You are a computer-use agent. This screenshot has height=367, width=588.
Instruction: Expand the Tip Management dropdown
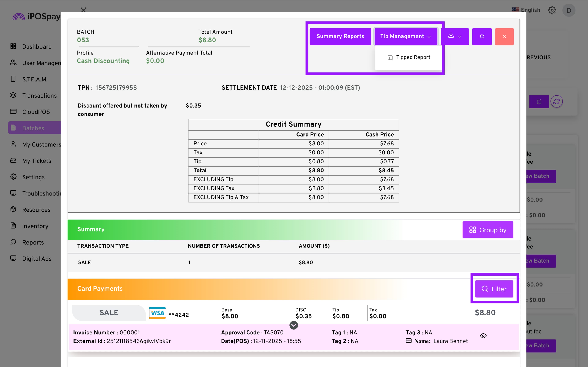point(405,36)
